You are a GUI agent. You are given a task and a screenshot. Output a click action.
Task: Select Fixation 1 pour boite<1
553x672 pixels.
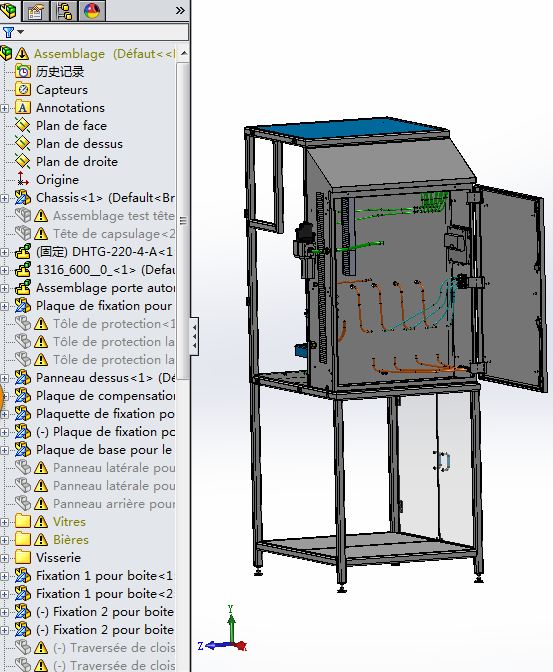[105, 576]
